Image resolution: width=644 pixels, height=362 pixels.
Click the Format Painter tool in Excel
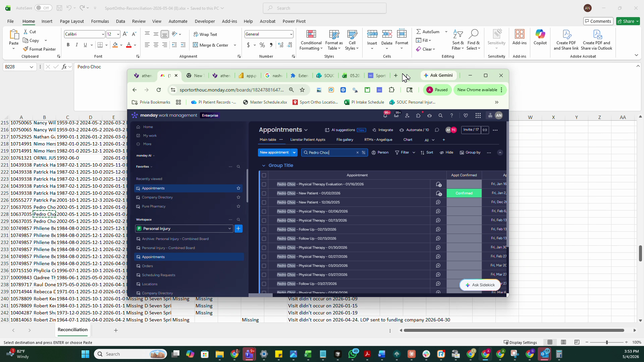39,49
